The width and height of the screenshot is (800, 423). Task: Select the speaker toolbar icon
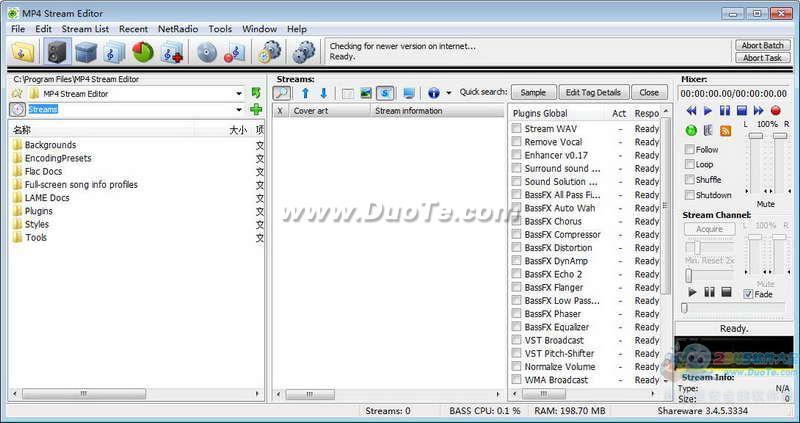click(57, 52)
